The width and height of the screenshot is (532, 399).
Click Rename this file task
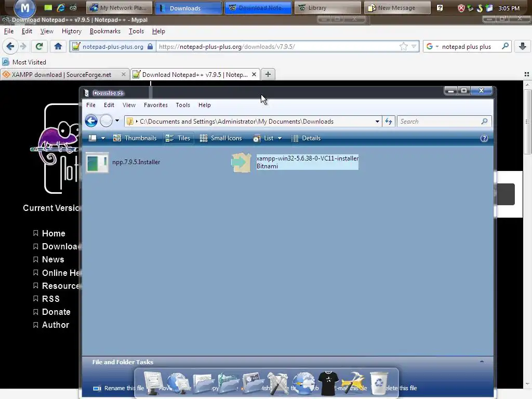[x=119, y=388]
